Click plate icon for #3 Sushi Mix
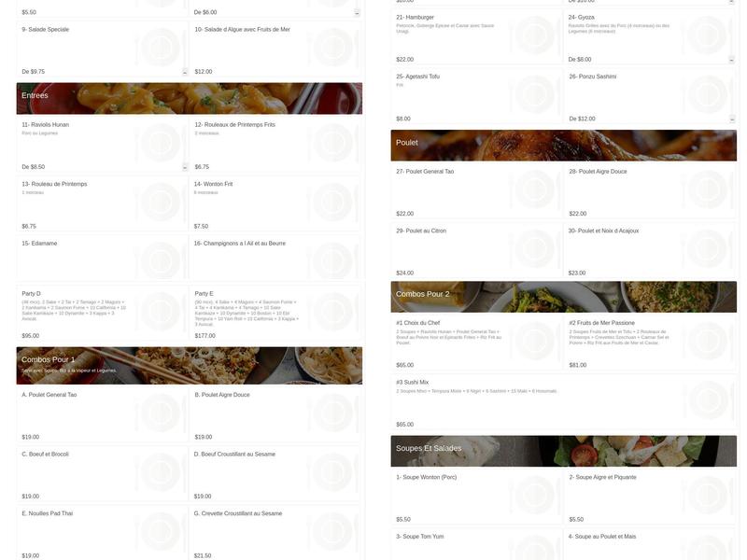 click(x=708, y=400)
